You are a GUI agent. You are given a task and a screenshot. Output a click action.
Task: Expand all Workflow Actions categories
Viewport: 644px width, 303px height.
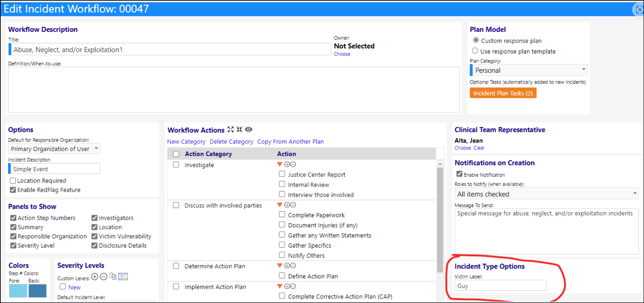pos(231,130)
